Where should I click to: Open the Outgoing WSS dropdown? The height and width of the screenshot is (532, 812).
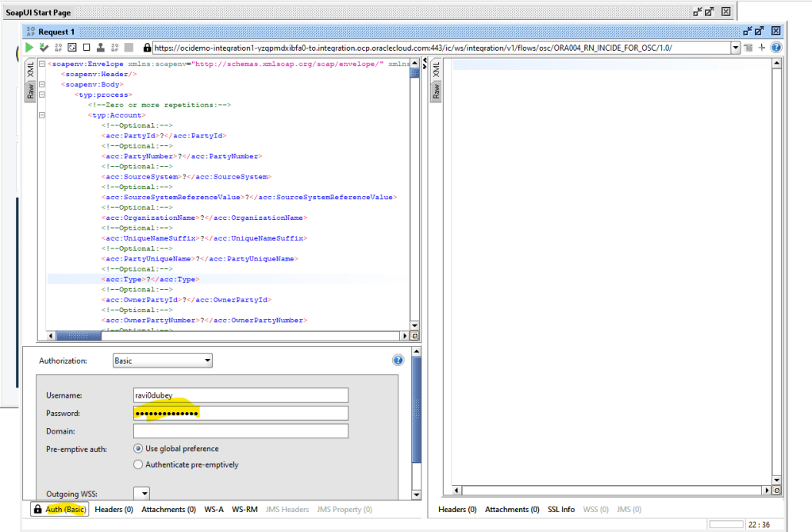[x=141, y=493]
